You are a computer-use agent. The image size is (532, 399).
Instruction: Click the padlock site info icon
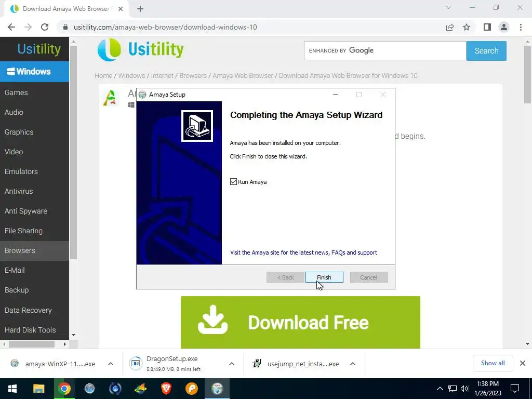pos(65,27)
